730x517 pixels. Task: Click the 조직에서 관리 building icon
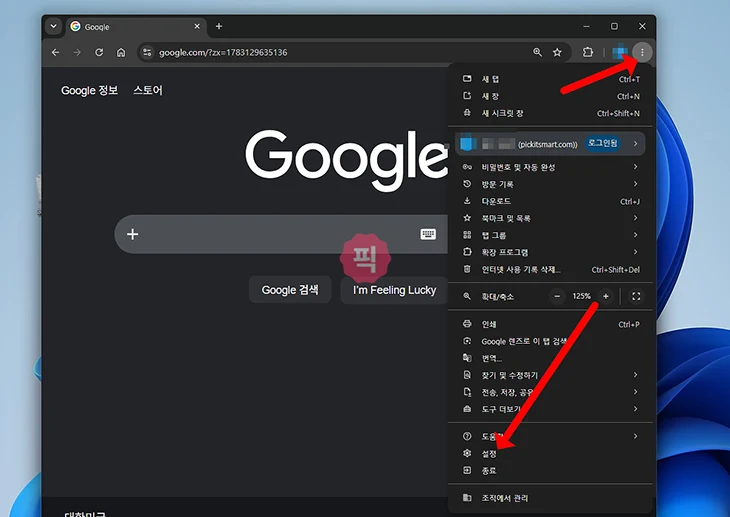click(467, 497)
